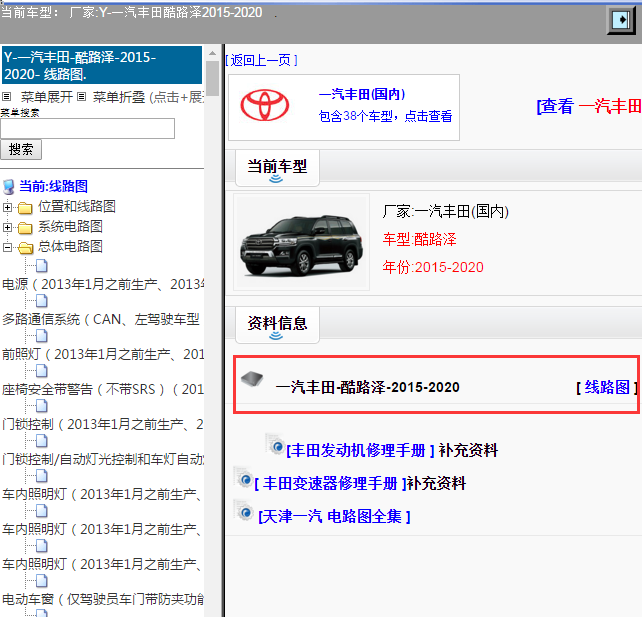Image resolution: width=642 pixels, height=617 pixels.
Task: Open 丰田发动机修理手册 link
Action: [360, 450]
